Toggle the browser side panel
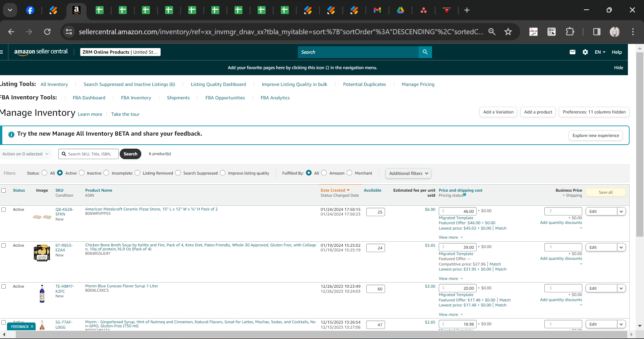Viewport: 644px width, 339px height. point(597,32)
